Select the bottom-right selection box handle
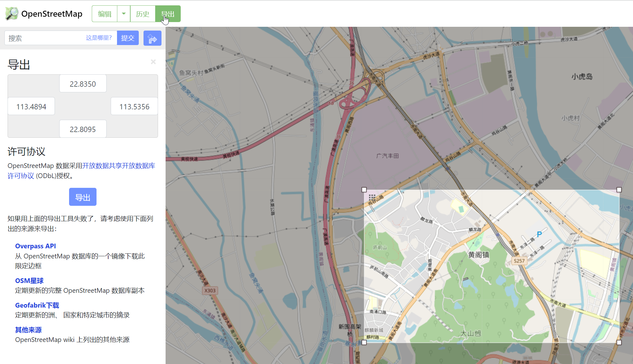The height and width of the screenshot is (364, 633). (619, 342)
